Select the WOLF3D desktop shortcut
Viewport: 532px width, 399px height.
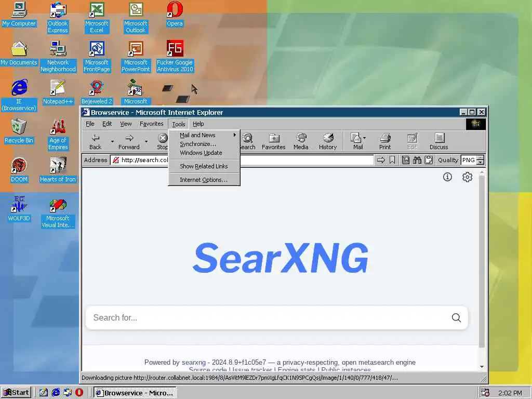point(19,209)
